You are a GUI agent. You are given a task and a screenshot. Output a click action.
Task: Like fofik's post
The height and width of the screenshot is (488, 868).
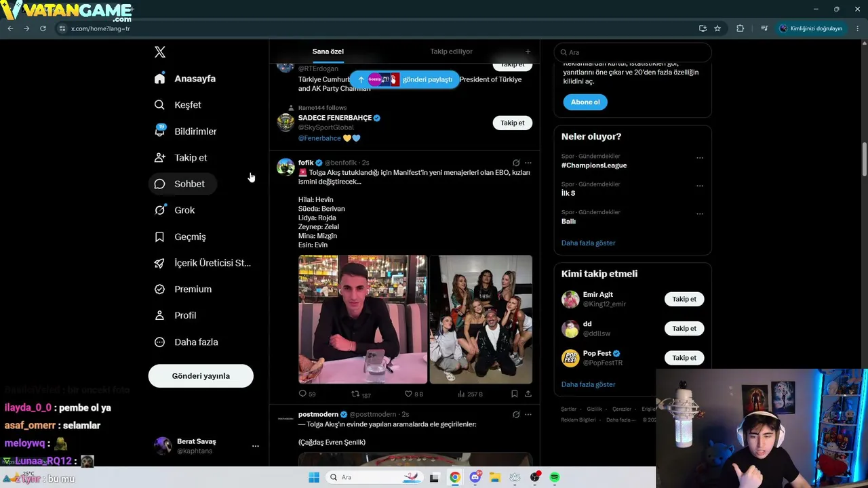414,394
